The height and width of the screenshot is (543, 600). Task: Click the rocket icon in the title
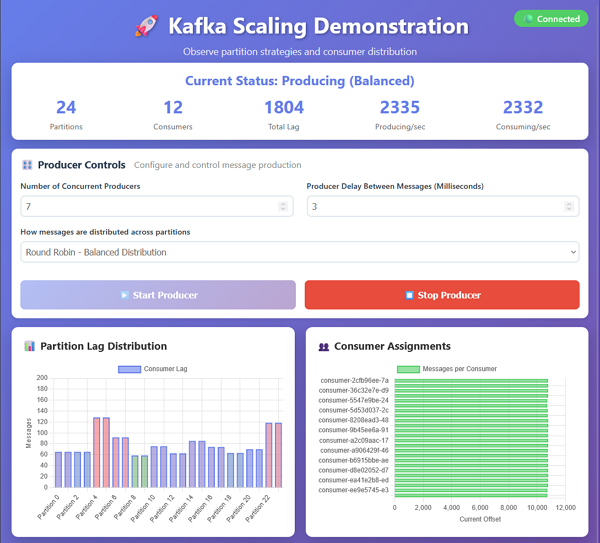coord(146,26)
